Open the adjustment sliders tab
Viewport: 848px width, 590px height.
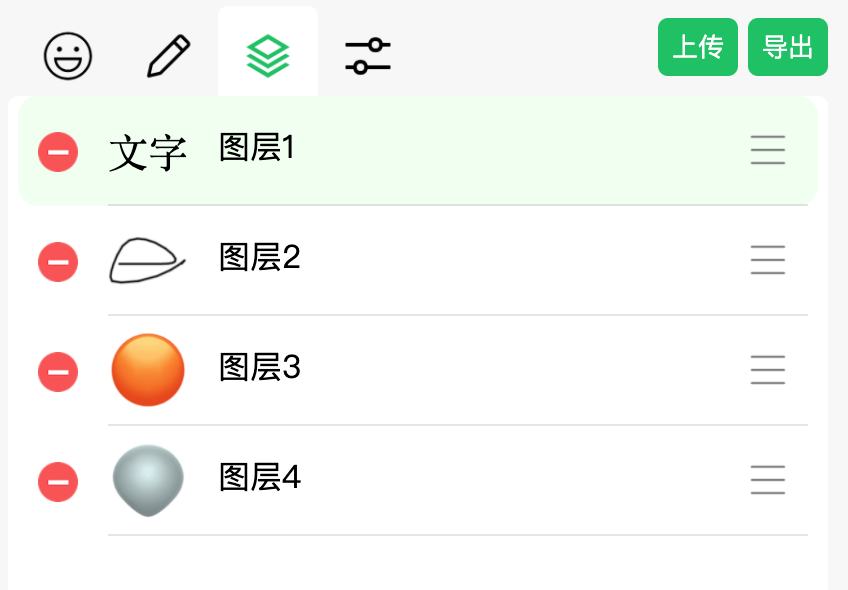click(368, 56)
